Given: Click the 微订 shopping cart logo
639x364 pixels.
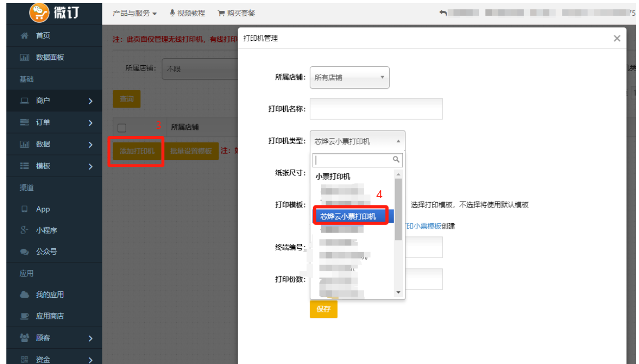Looking at the screenshot, I should pyautogui.click(x=39, y=12).
